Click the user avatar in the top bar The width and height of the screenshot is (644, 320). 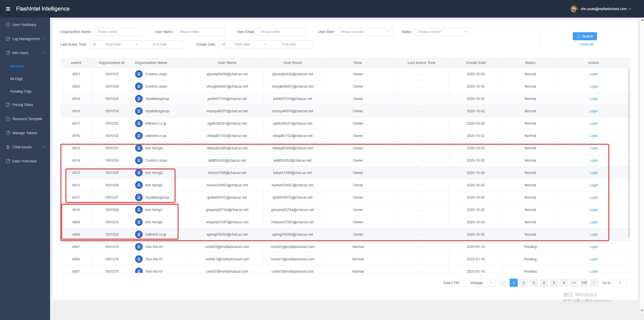tap(574, 9)
